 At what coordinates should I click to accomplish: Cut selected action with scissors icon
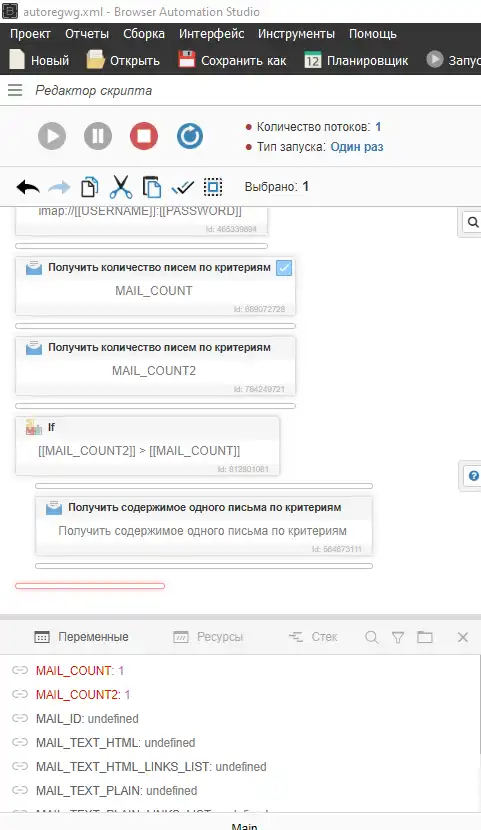[121, 187]
